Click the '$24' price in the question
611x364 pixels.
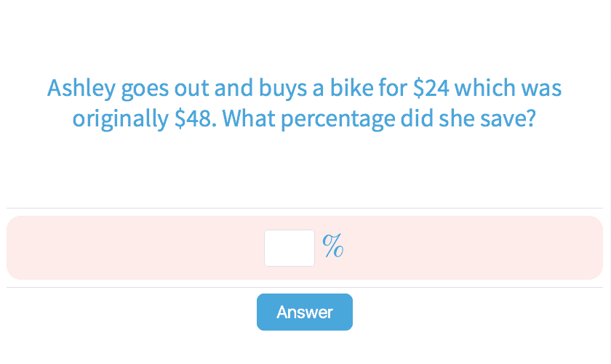tap(429, 89)
